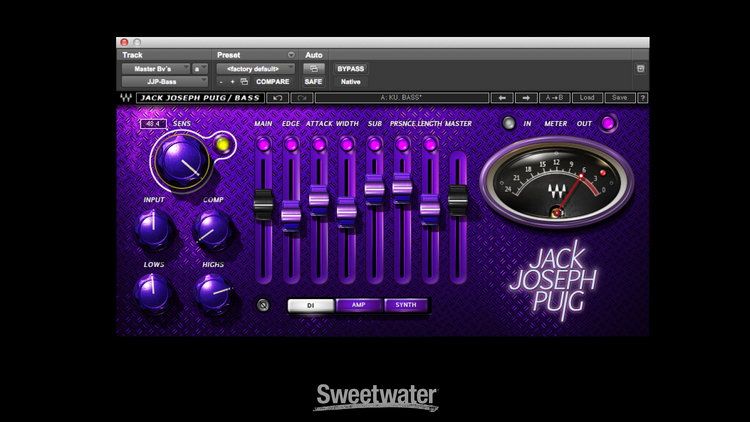Toggle the ATTACK fader mute light
This screenshot has width=750, height=422.
coord(319,144)
